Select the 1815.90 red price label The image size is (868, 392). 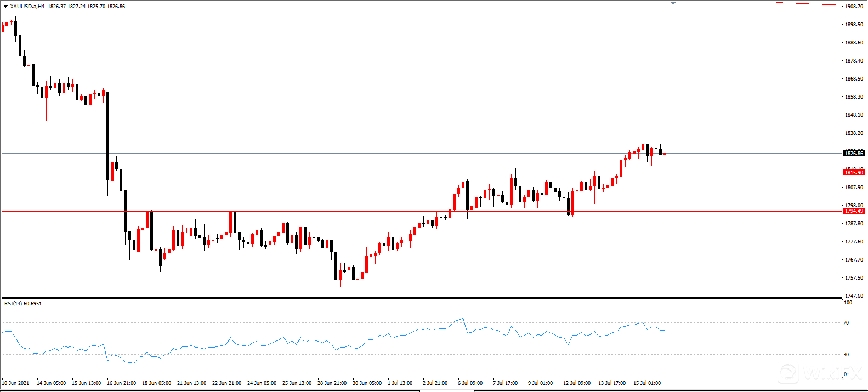[853, 173]
